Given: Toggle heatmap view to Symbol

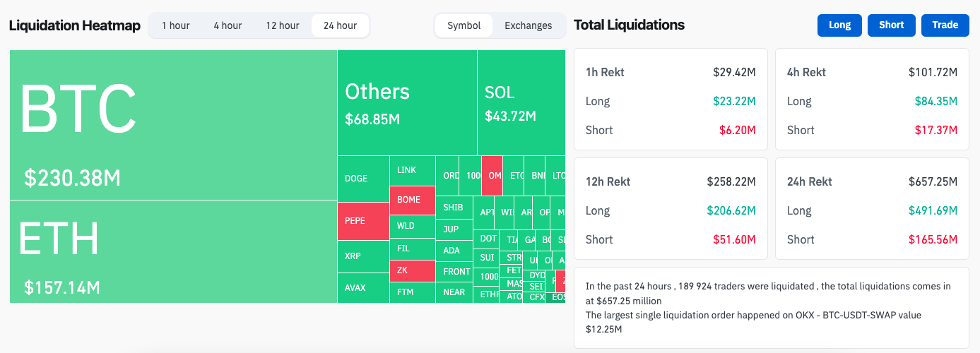Looking at the screenshot, I should click(x=464, y=25).
